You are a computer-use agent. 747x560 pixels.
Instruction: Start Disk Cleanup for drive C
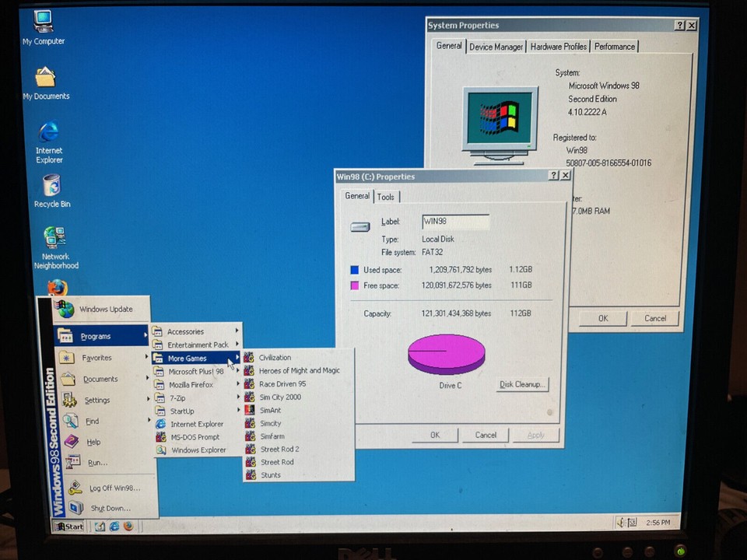[x=521, y=383]
